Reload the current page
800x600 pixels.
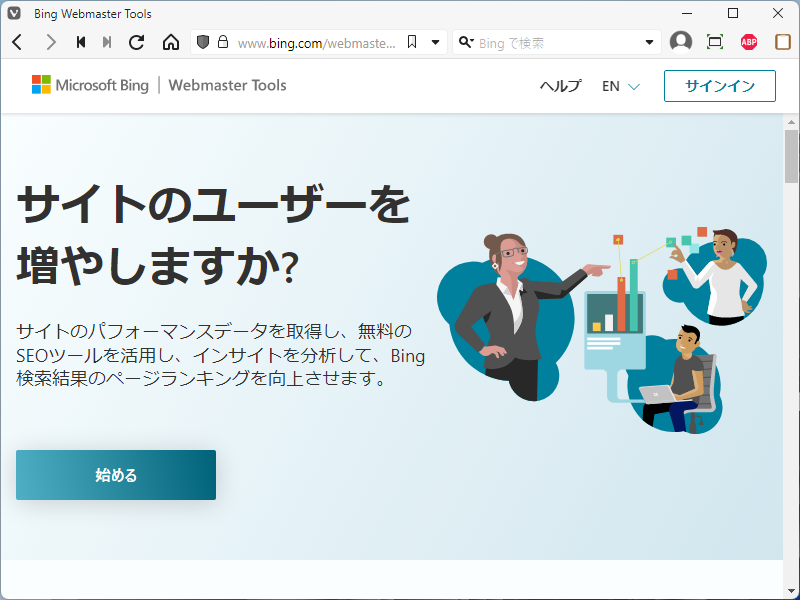point(137,42)
